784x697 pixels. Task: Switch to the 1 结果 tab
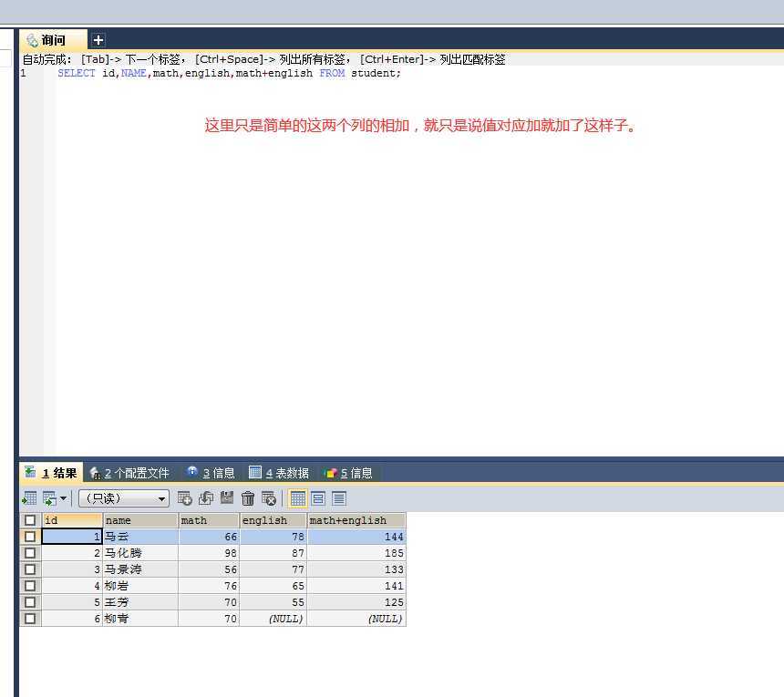pos(51,473)
